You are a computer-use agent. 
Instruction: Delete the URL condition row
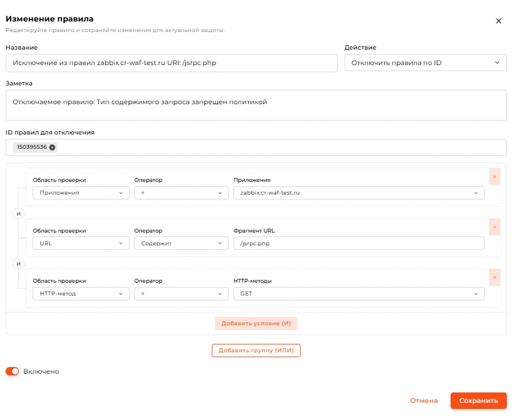click(x=495, y=227)
